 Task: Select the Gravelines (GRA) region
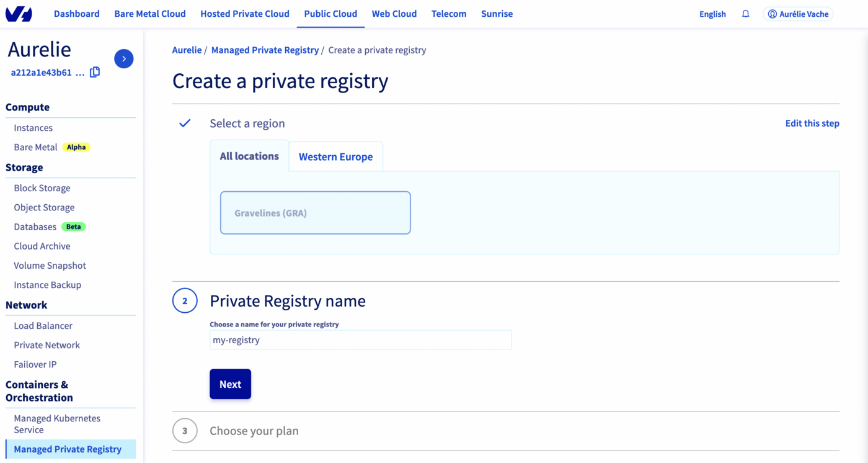pyautogui.click(x=315, y=212)
